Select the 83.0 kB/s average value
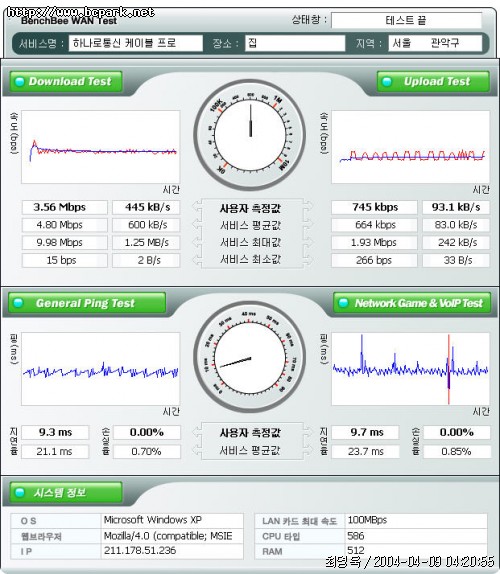Image resolution: width=500 pixels, height=574 pixels. tap(456, 225)
